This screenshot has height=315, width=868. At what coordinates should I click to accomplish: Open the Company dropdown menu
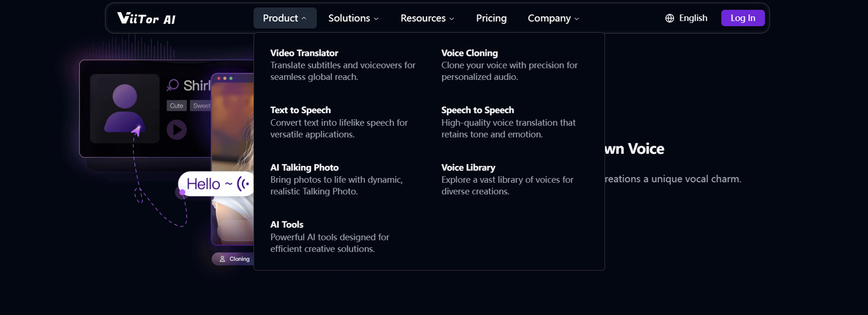pos(553,18)
